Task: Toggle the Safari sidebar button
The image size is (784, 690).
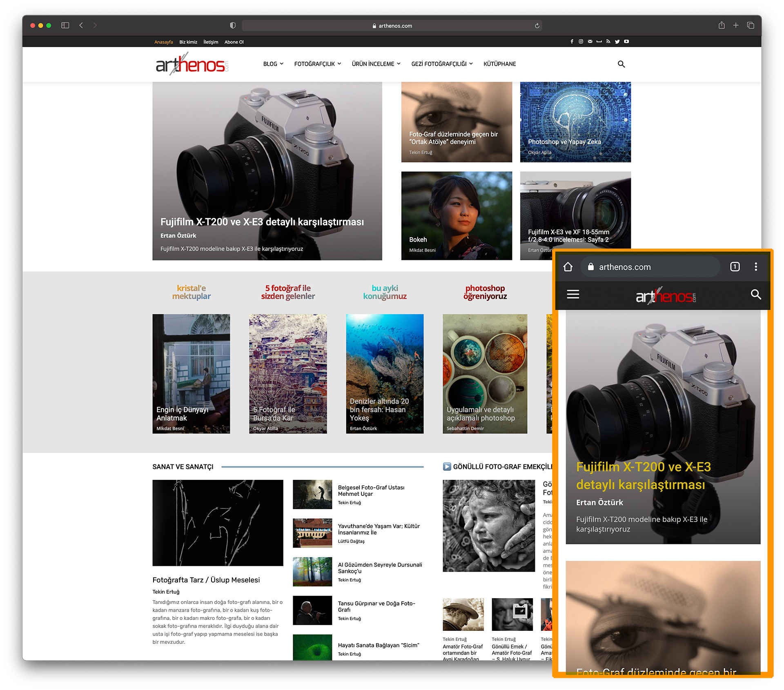Action: tap(65, 25)
